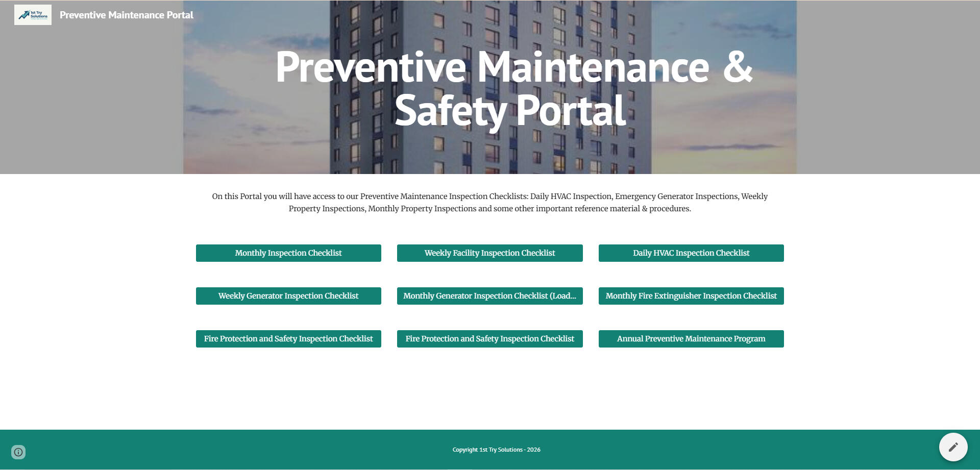Open Annual Preventive Maintenance Program
The width and height of the screenshot is (980, 470).
[x=691, y=339]
